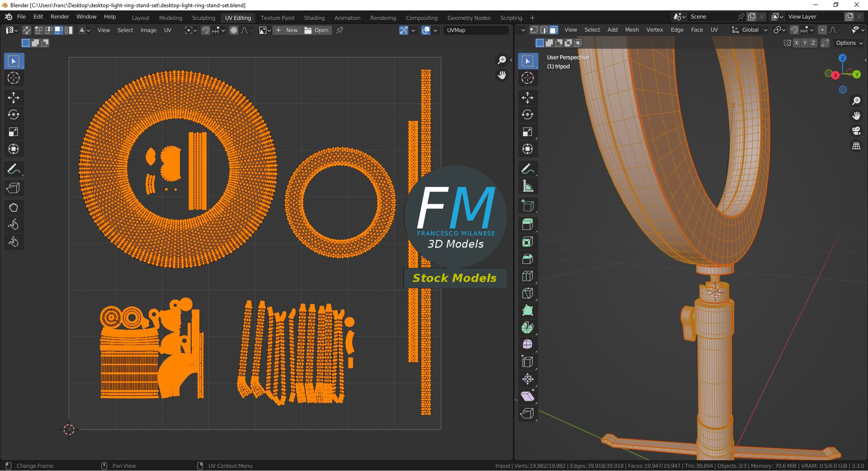Open the Global transform orientation dropdown
Viewport: 868px width, 471px height.
point(750,30)
